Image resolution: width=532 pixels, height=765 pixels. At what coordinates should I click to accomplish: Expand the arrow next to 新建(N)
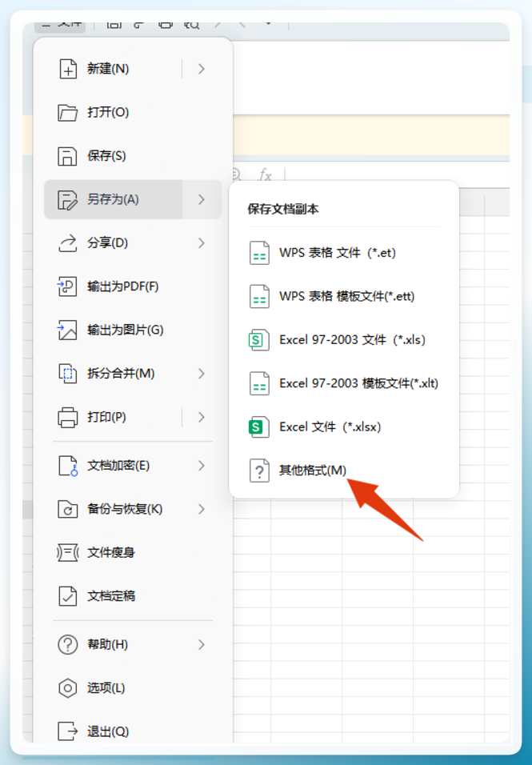202,69
